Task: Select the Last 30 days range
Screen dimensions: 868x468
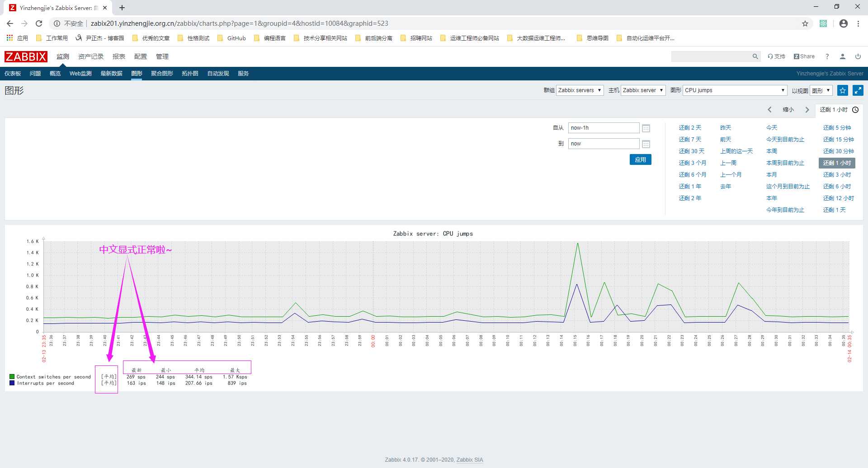Action: coord(691,151)
